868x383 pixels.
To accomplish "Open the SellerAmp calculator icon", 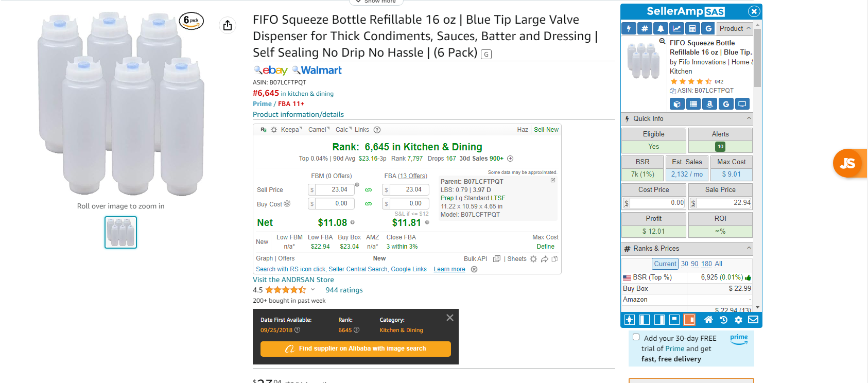I will point(692,29).
